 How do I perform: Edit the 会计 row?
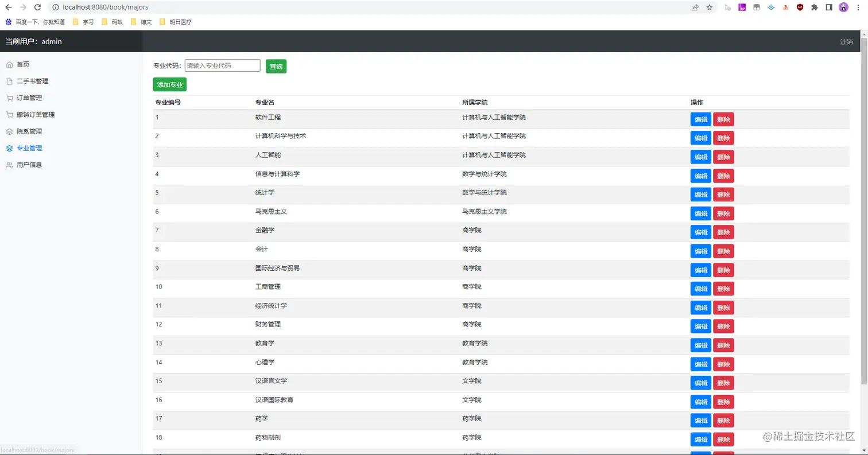701,251
